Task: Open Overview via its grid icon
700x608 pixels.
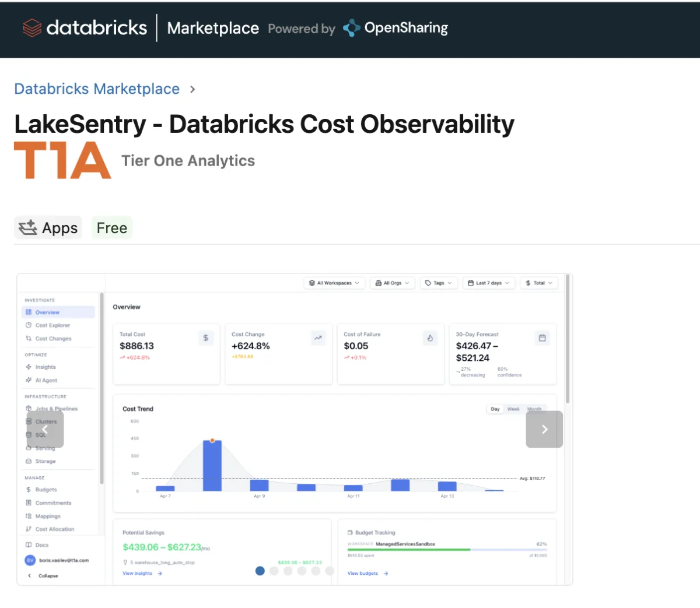Action: pyautogui.click(x=29, y=312)
